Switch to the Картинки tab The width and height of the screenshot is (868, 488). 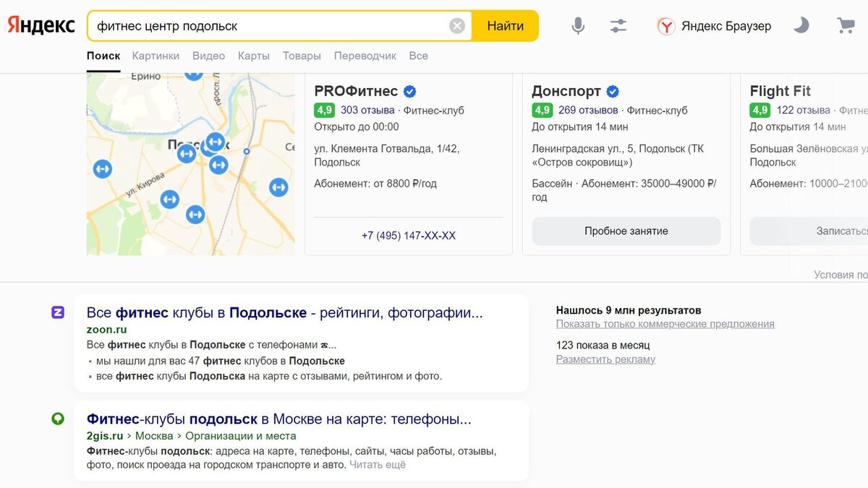pos(156,56)
